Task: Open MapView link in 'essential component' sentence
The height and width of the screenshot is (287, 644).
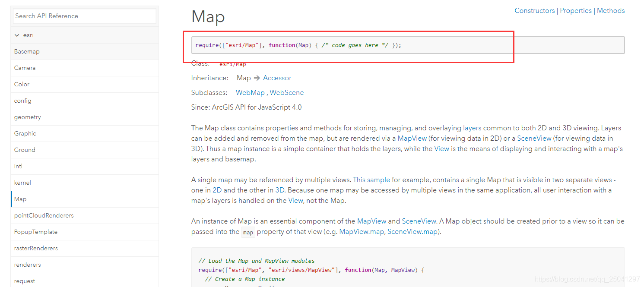Action: coord(372,221)
